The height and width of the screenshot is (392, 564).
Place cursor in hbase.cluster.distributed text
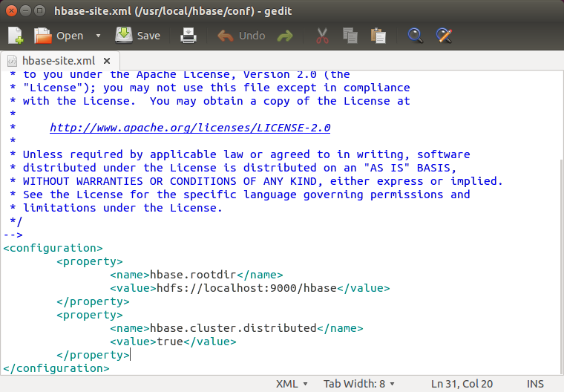[x=233, y=328]
